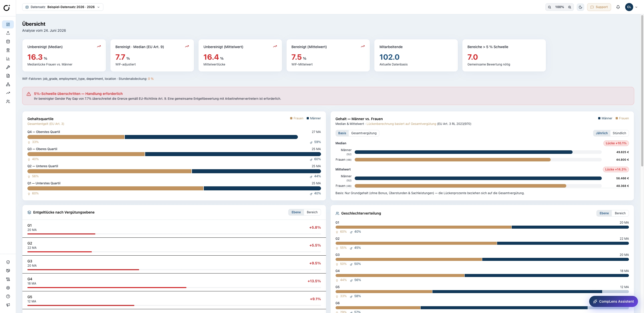Select the wrench tool icon in sidebar

tap(8, 67)
